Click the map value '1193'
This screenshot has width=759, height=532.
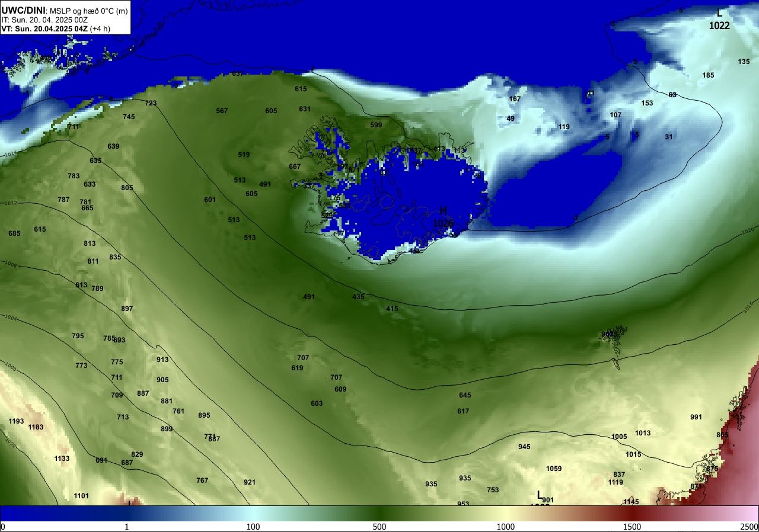[x=17, y=421]
